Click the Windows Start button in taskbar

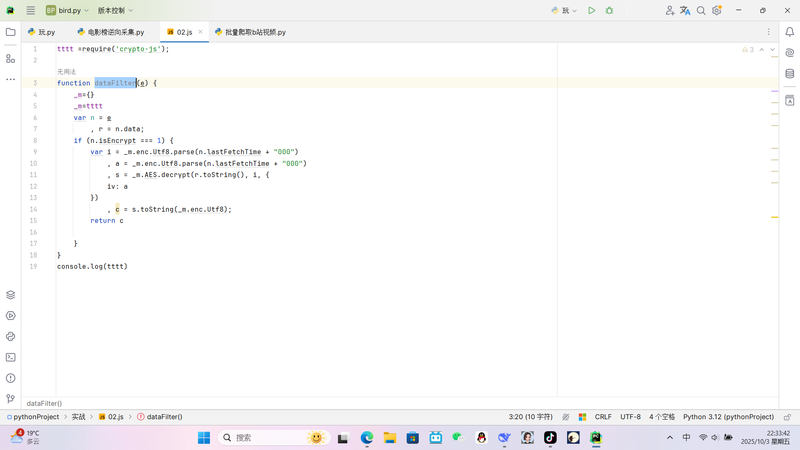point(204,438)
